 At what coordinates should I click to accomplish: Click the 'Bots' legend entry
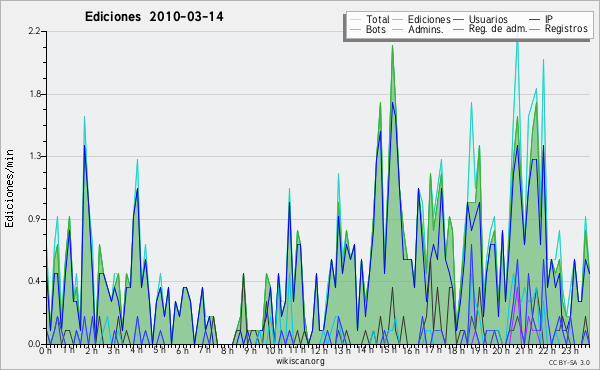click(x=375, y=29)
